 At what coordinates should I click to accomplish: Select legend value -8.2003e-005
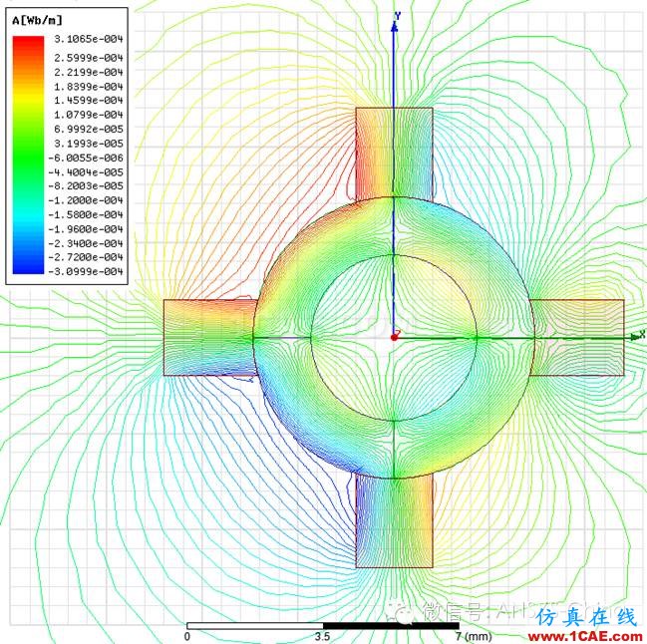coord(86,186)
